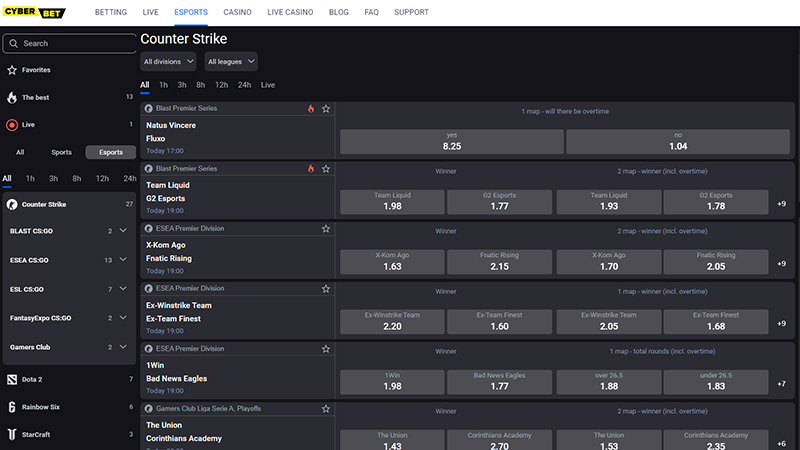Viewport: 800px width, 450px height.
Task: Click league icon on Gamers Club Liga match header
Action: click(148, 409)
